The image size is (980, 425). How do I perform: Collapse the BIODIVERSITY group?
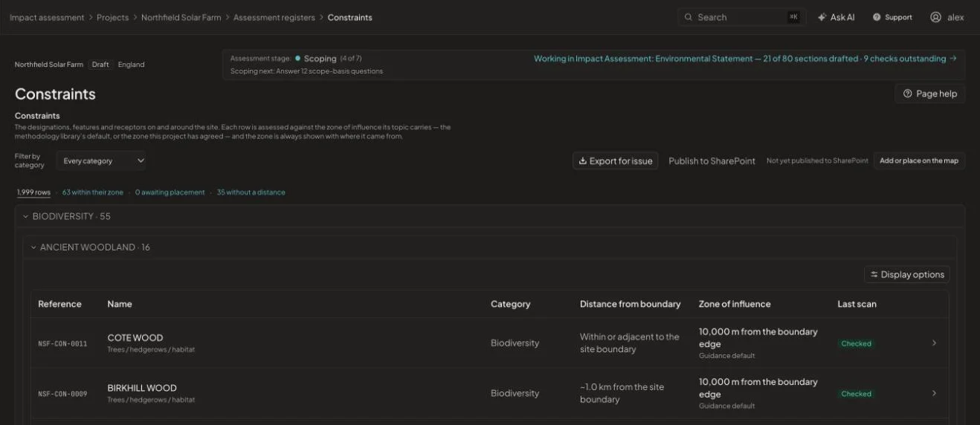(x=25, y=216)
